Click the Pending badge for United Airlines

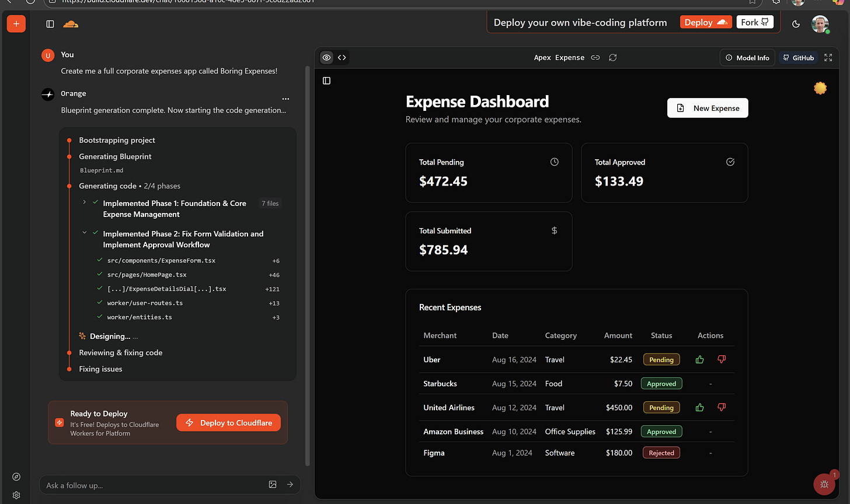[661, 407]
